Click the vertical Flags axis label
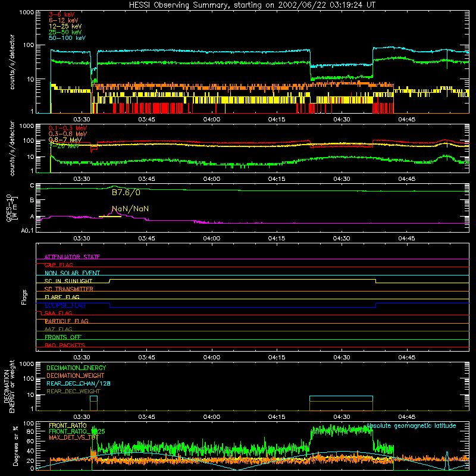The height and width of the screenshot is (476, 476). click(x=24, y=297)
